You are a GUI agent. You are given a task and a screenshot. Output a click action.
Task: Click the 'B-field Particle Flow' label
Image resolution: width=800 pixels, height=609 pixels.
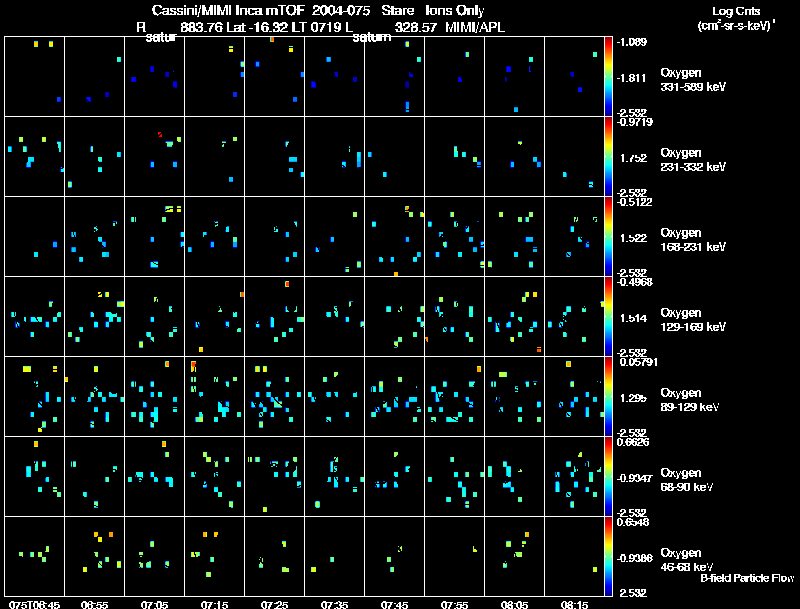(x=747, y=578)
